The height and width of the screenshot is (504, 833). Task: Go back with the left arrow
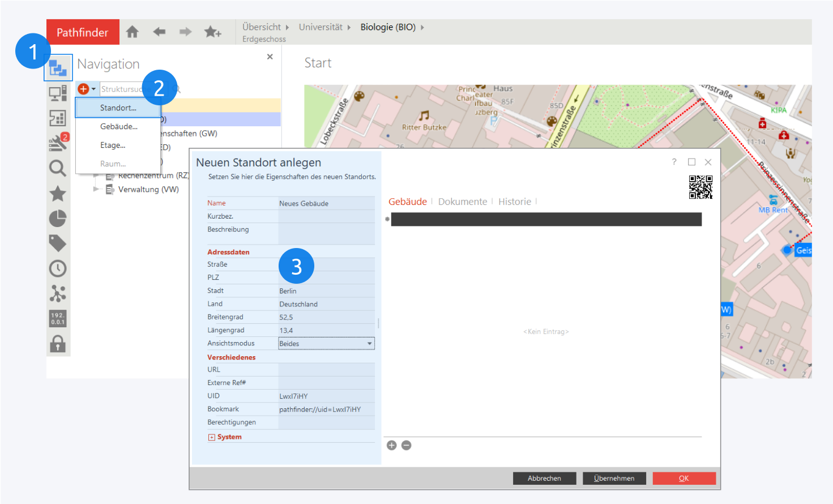tap(159, 32)
